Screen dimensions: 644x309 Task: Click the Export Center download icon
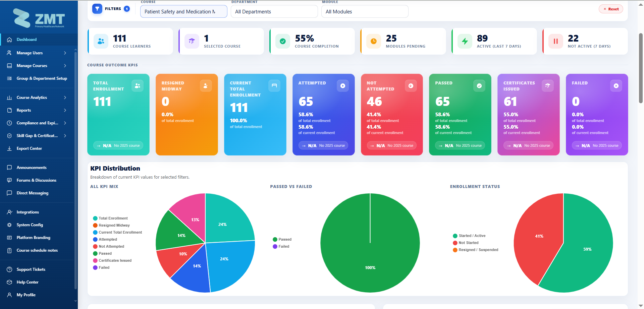point(9,148)
